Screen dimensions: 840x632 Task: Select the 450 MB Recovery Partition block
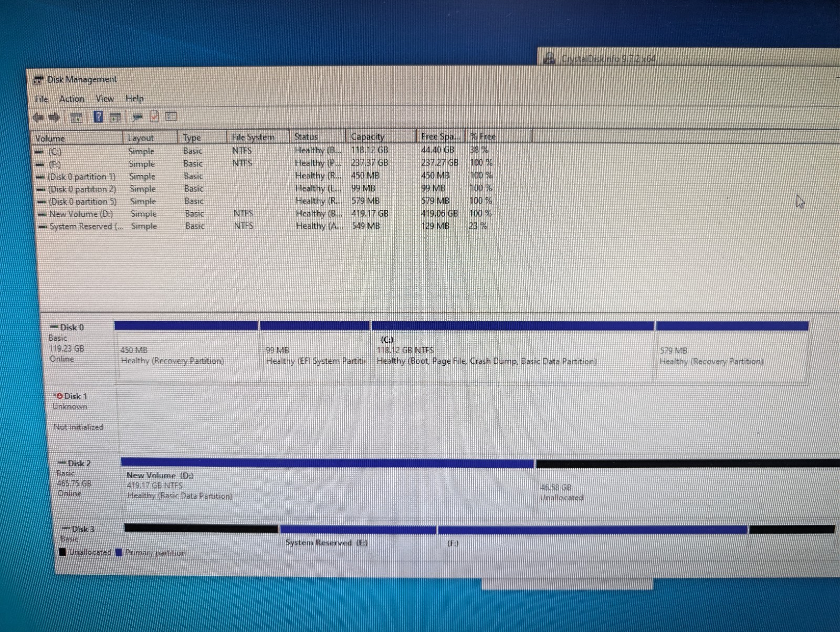[x=187, y=352]
